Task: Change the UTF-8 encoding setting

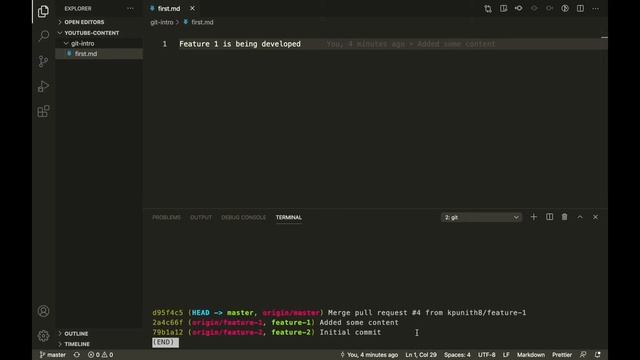Action: coord(487,355)
